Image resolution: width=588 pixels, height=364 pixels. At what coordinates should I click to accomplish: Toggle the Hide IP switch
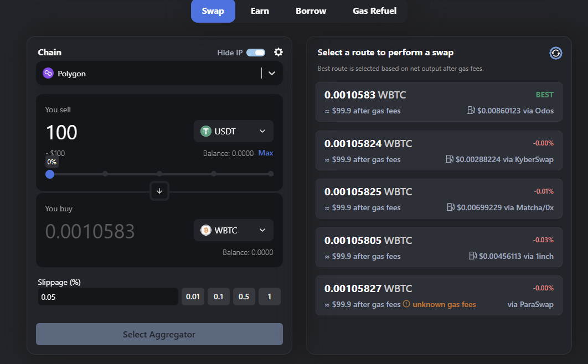click(x=256, y=53)
